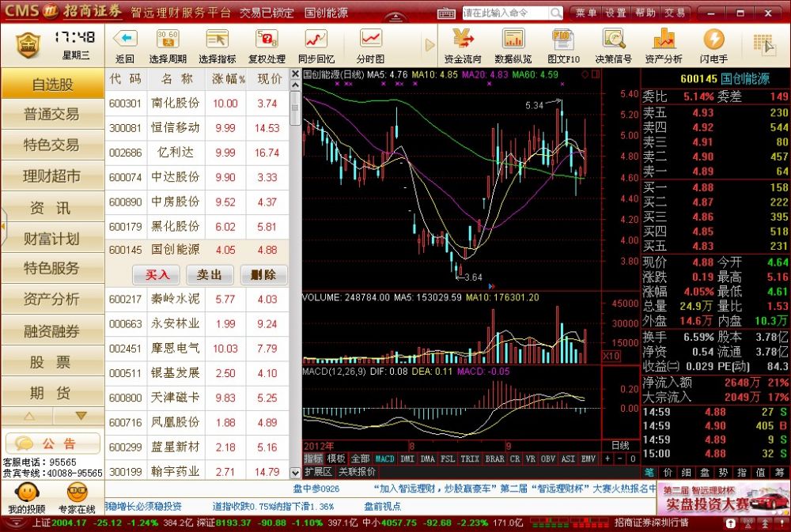This screenshot has width=791, height=532.
Task: Select 筹 tab in quote panel
Action: (780, 473)
